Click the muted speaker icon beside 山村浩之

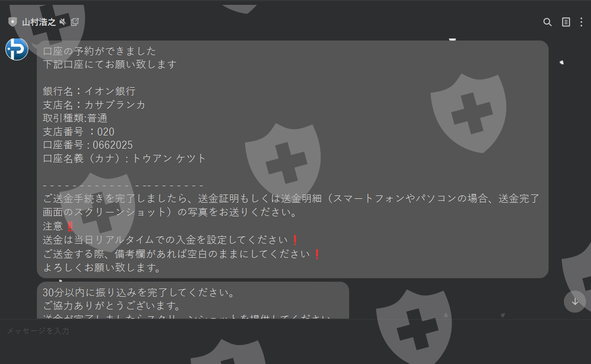(62, 22)
